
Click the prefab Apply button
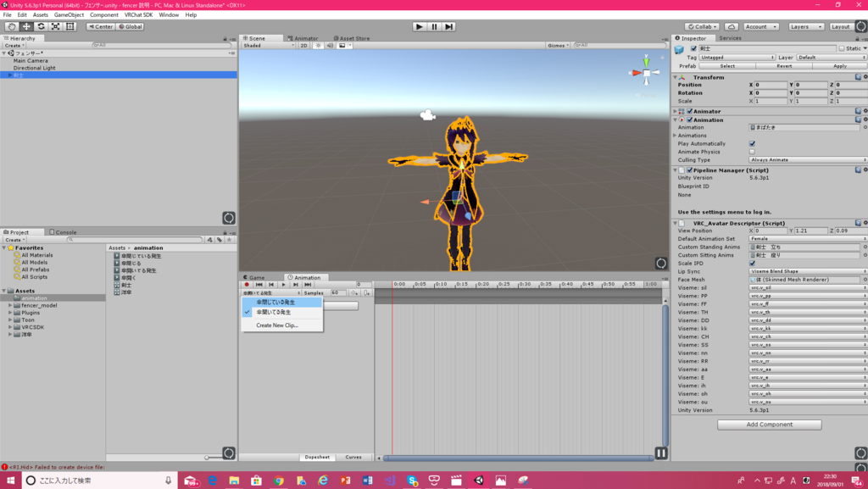click(x=840, y=66)
